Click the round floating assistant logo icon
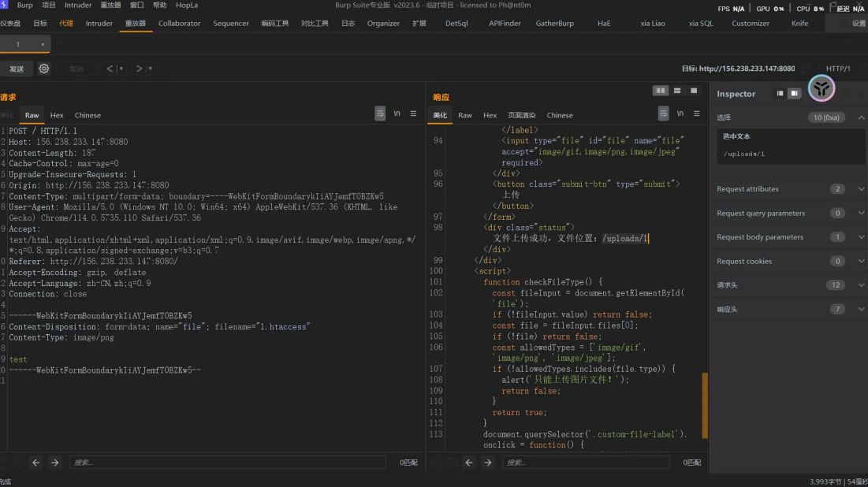 [x=821, y=88]
